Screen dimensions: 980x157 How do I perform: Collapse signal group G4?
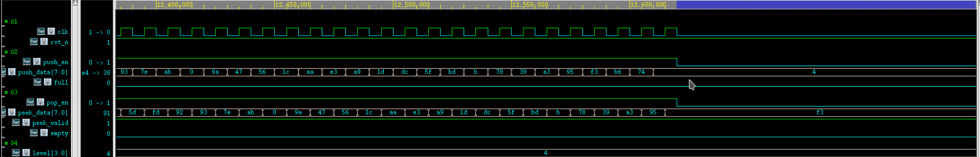coord(7,143)
